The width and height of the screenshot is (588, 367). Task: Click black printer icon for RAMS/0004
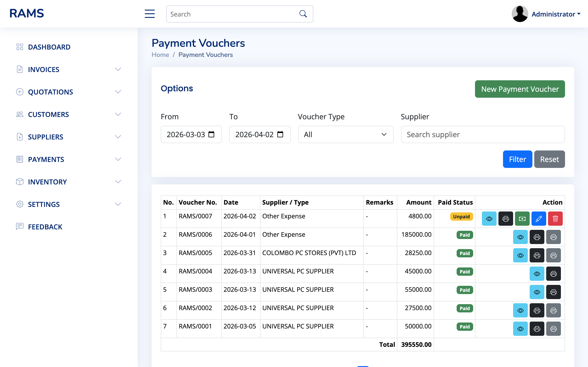tap(553, 274)
